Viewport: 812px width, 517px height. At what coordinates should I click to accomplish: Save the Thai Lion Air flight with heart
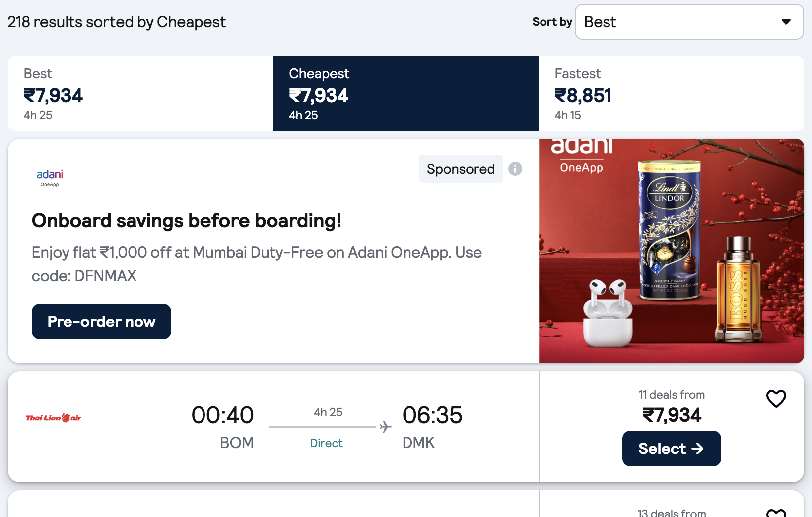(776, 398)
